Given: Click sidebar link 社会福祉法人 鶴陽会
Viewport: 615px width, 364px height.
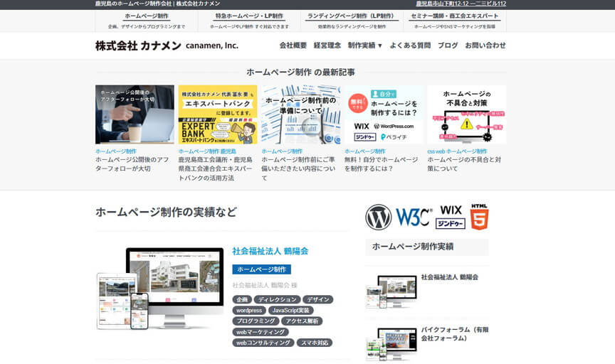Looking at the screenshot, I should click(449, 277).
